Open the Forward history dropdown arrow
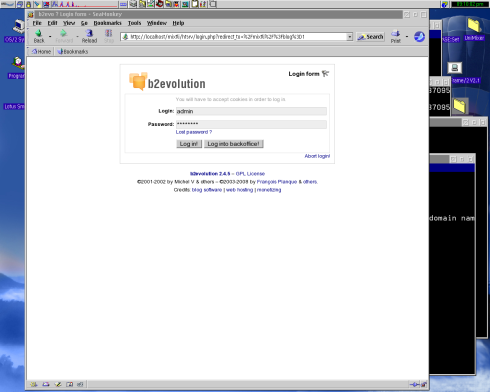The image size is (490, 392). [x=77, y=36]
